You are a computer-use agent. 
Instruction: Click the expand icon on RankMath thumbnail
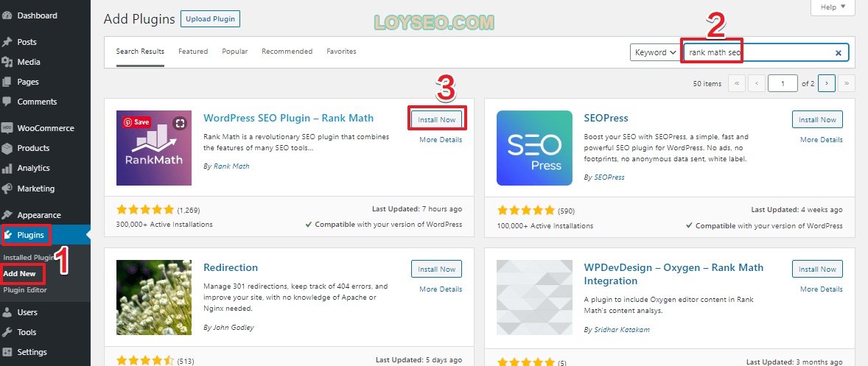(179, 123)
